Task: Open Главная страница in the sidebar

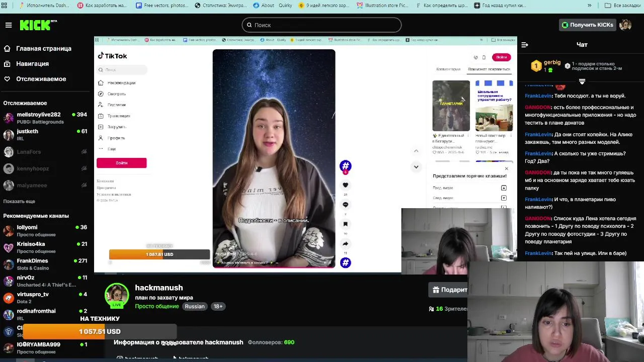Action: (38, 49)
